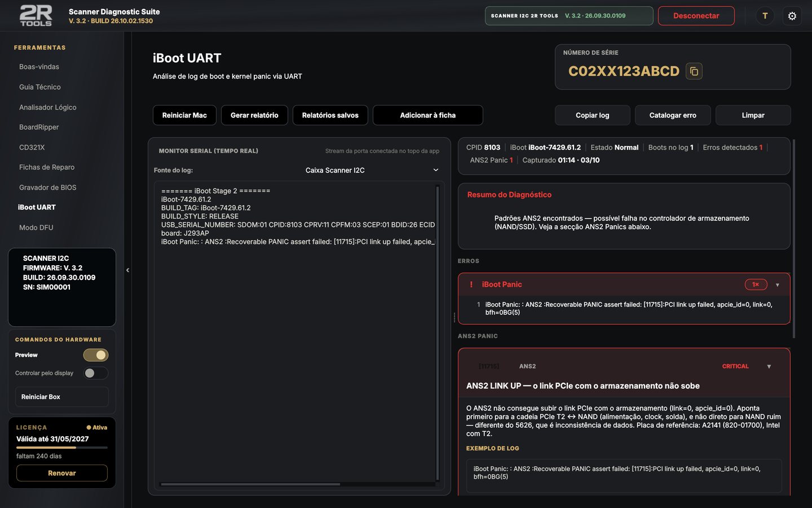Open the T user avatar

[x=765, y=16]
